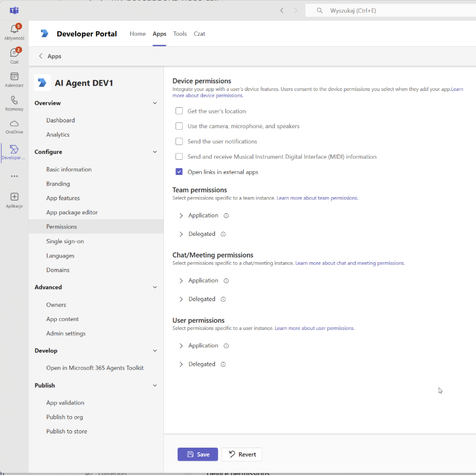This screenshot has width=476, height=476.
Task: Check Use the camera, microphone, and speakers
Action: coord(179,126)
